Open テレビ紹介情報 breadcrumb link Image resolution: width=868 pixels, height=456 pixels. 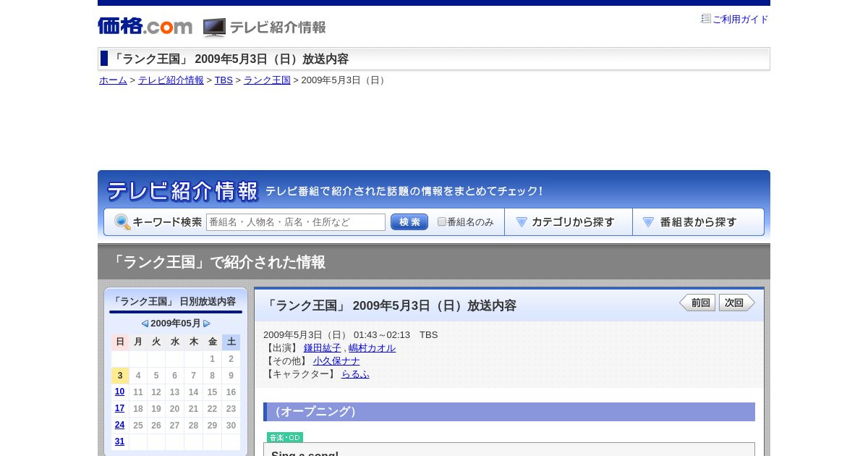[x=171, y=80]
